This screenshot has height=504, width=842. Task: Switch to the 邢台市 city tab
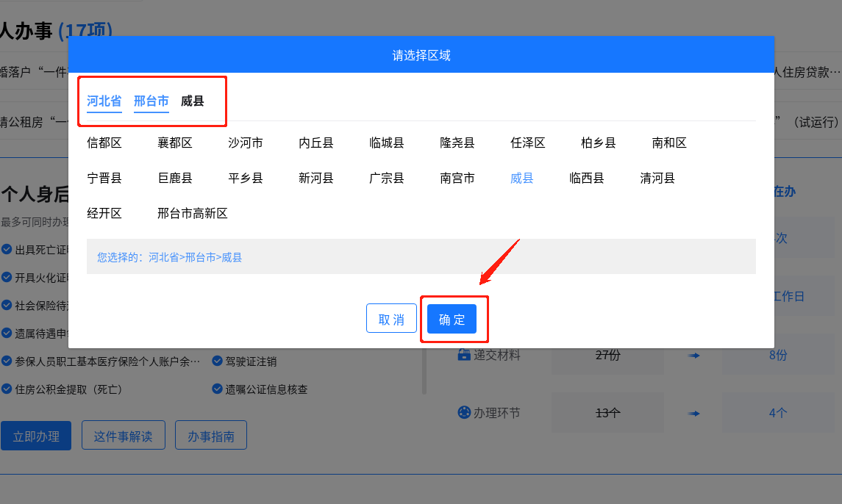[151, 101]
